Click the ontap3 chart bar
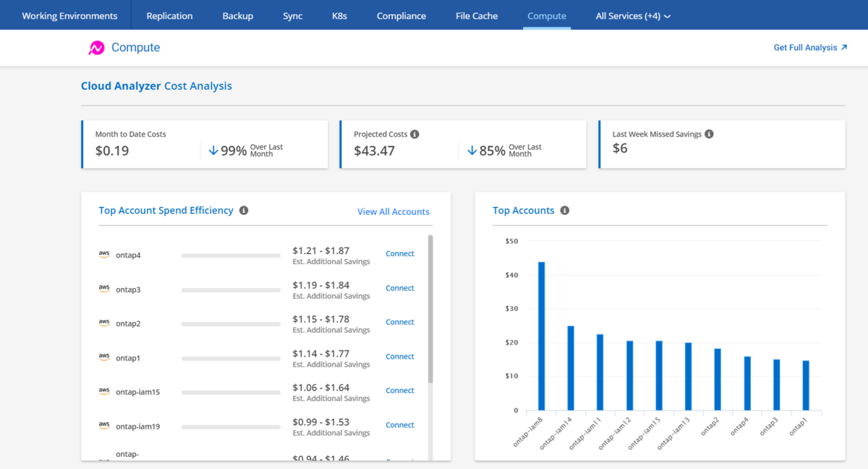868x469 pixels. 777,385
